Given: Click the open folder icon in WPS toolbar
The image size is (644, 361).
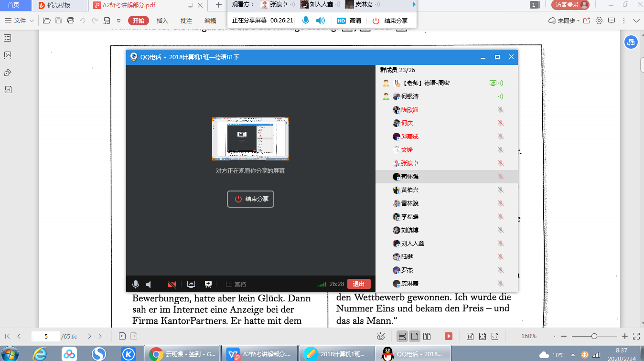Looking at the screenshot, I should tap(46, 21).
